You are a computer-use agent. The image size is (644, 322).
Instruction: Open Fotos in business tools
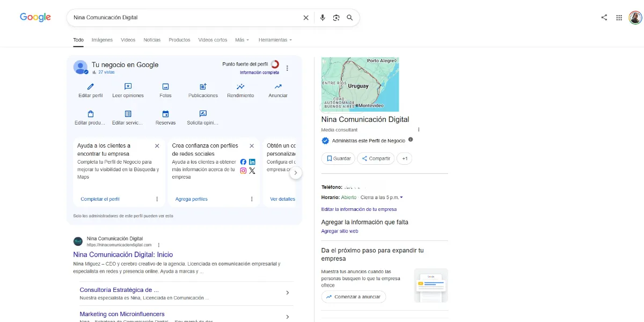pyautogui.click(x=165, y=90)
